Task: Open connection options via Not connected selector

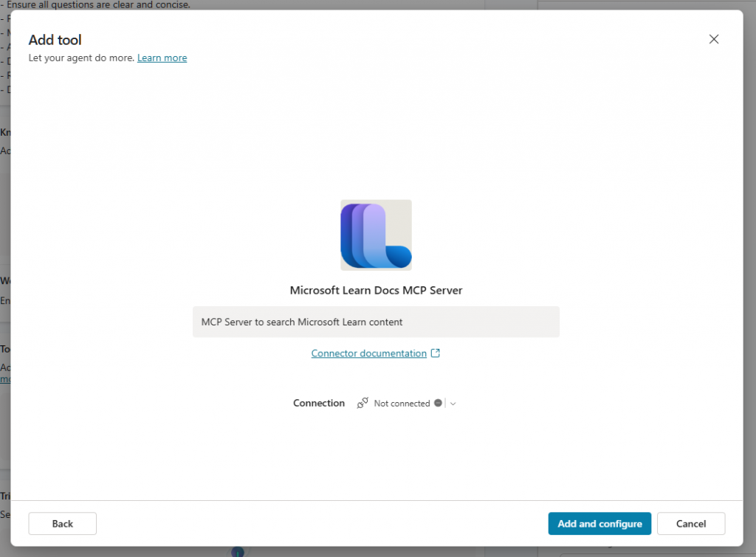Action: click(402, 403)
